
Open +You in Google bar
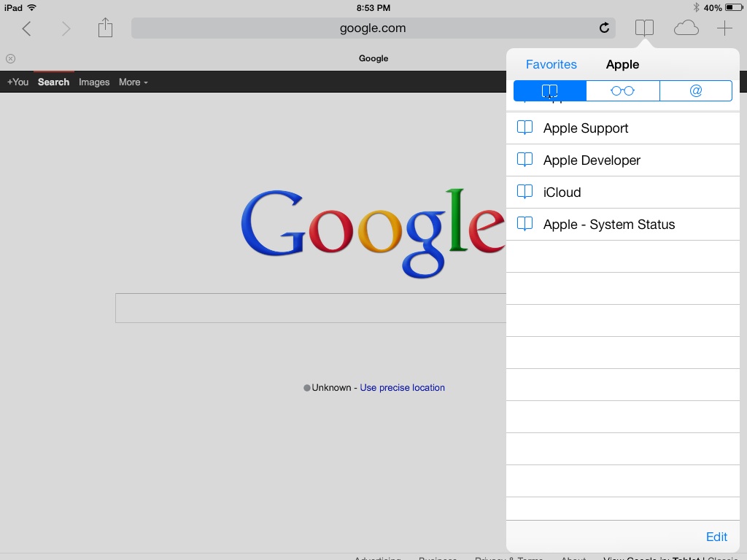pos(18,82)
